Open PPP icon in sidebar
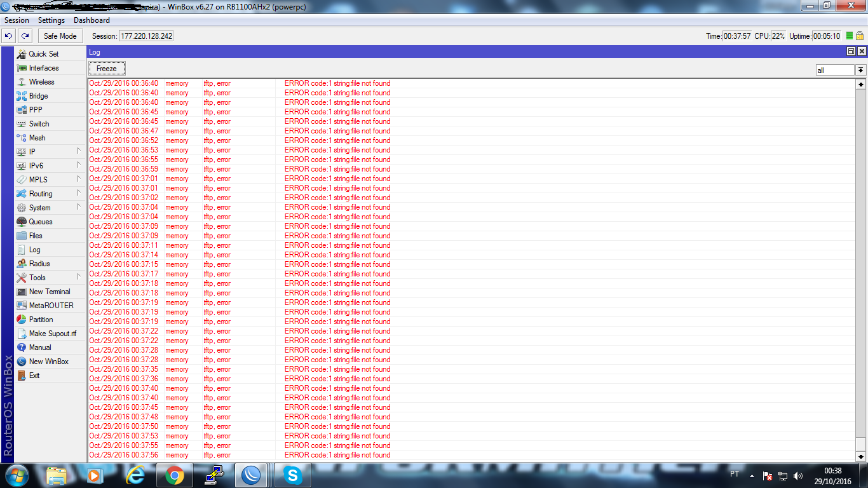This screenshot has height=488, width=868. 22,110
